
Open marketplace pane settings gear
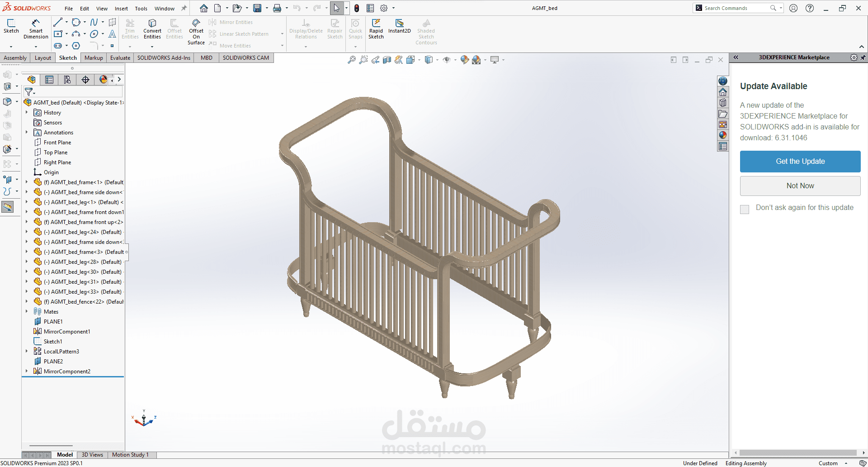click(x=854, y=57)
